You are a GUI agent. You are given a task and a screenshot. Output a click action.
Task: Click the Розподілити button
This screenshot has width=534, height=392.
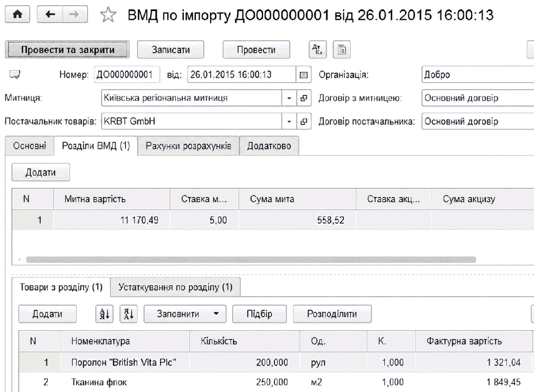pyautogui.click(x=332, y=313)
